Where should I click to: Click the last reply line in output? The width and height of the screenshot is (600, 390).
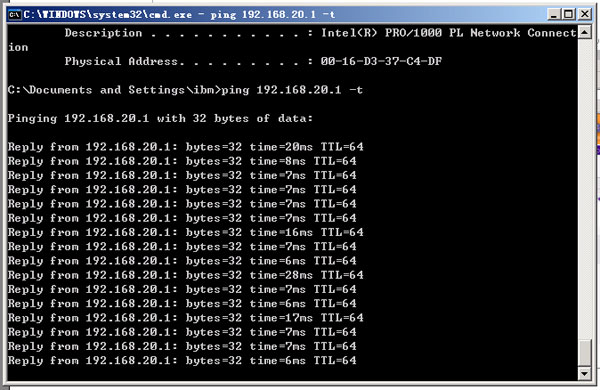click(182, 361)
